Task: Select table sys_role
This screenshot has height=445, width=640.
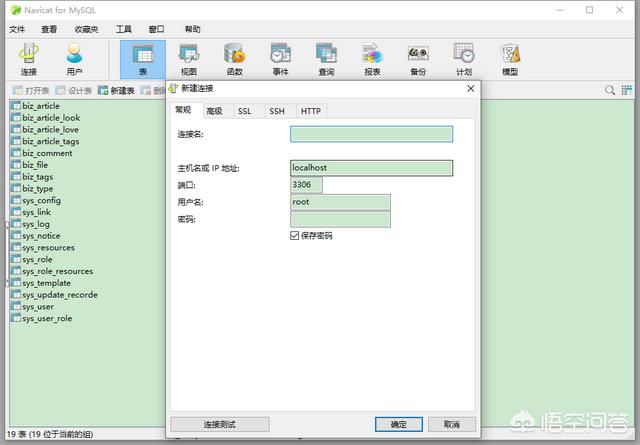Action: click(x=32, y=260)
